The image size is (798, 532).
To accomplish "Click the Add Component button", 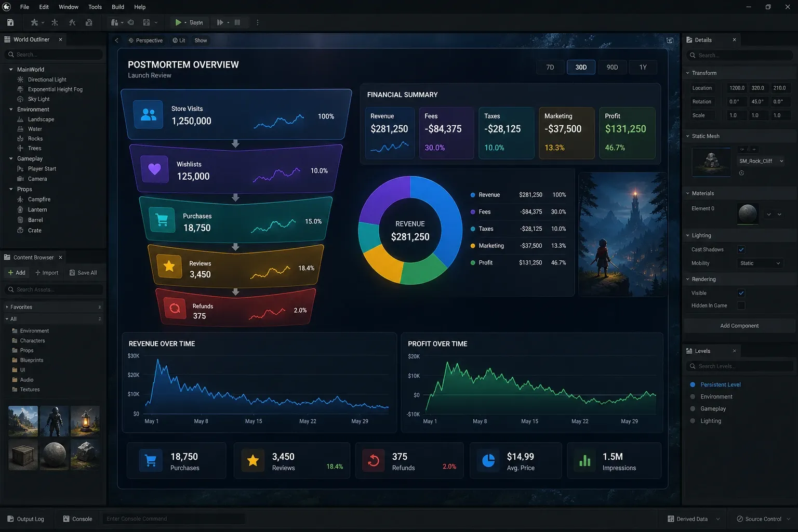I will point(739,326).
